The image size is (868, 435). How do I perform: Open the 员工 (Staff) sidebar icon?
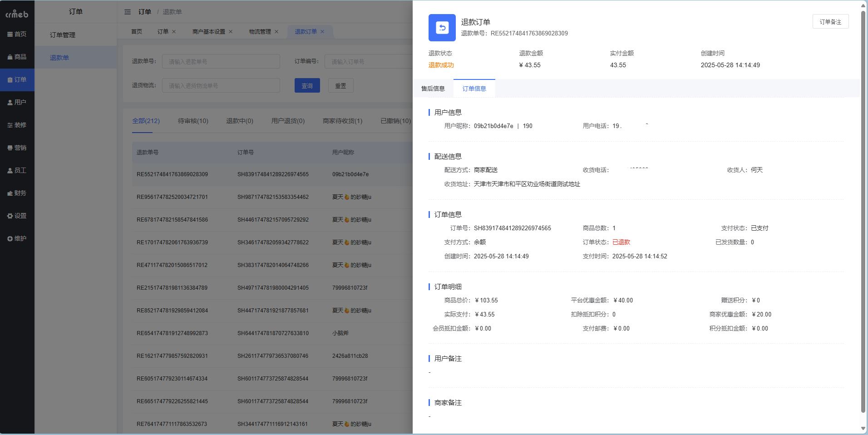pos(17,170)
